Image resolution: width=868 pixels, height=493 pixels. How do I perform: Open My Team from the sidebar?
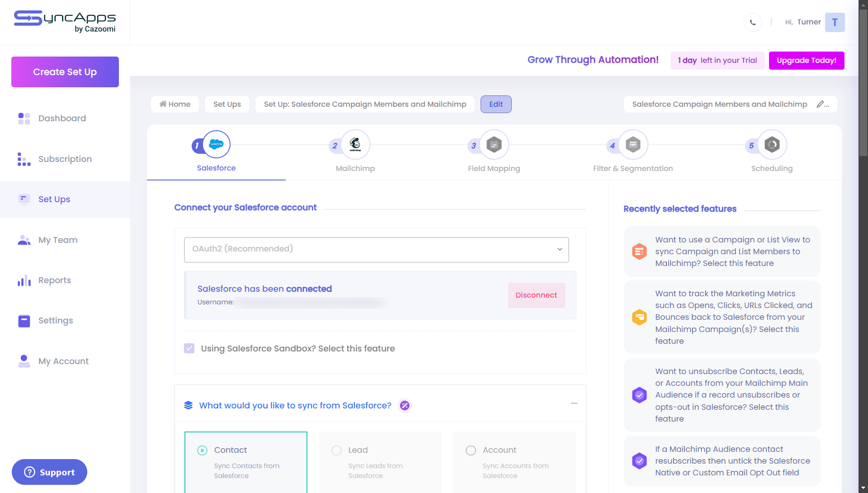click(x=65, y=240)
